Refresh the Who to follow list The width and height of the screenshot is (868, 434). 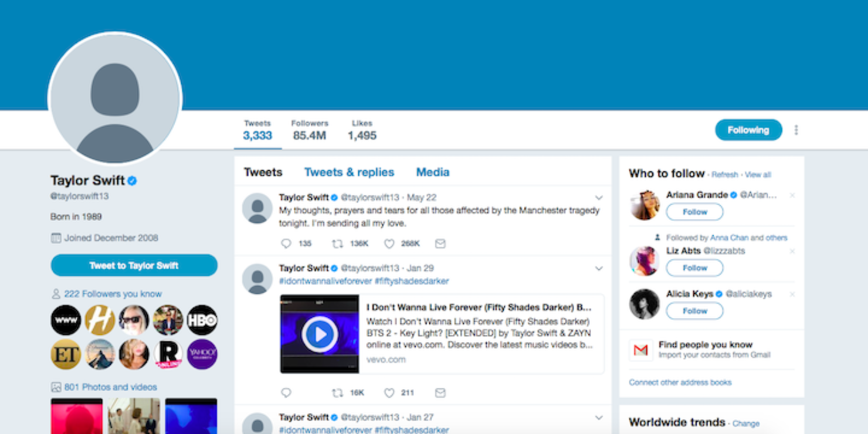point(725,175)
